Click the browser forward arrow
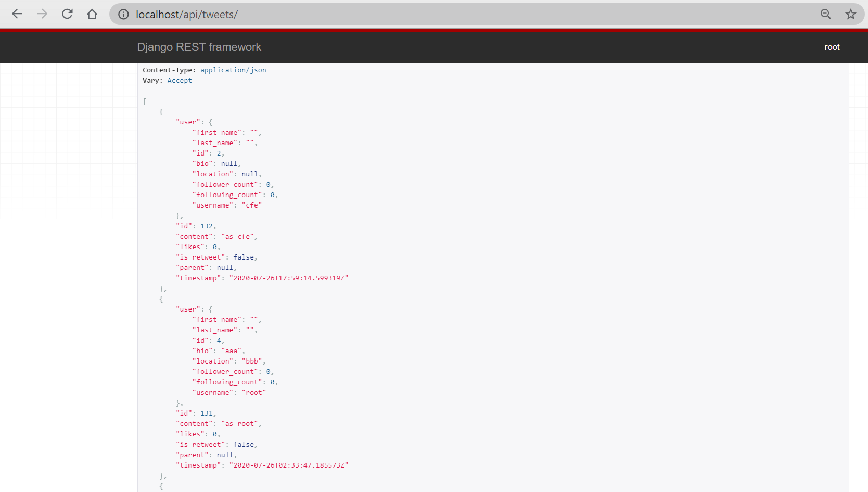Screen dimensions: 868x492 point(42,14)
